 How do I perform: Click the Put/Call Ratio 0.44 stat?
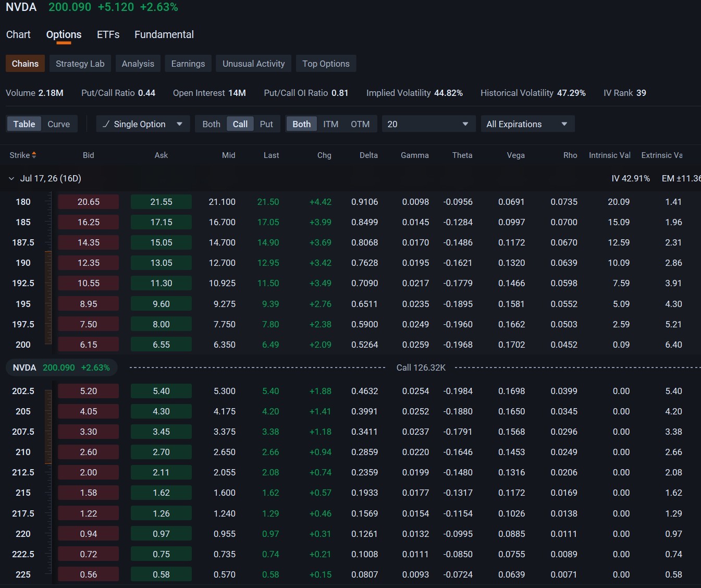118,93
